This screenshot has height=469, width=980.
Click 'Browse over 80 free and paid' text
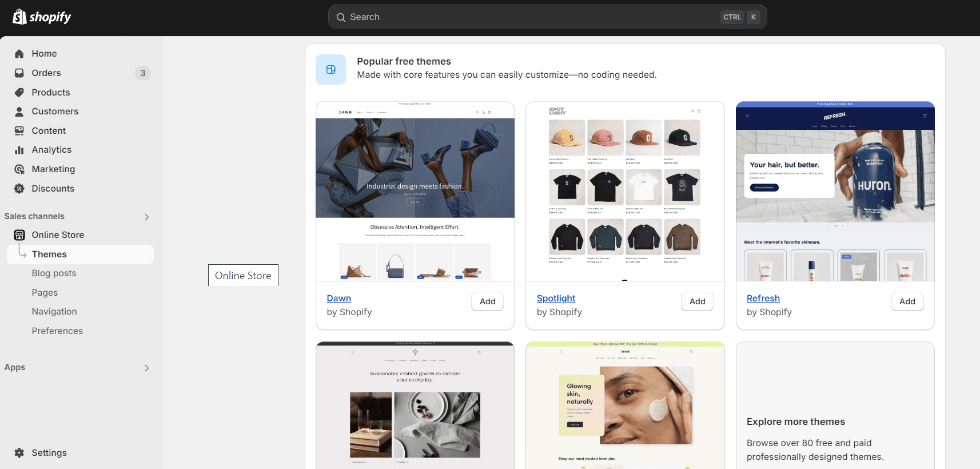(x=809, y=443)
